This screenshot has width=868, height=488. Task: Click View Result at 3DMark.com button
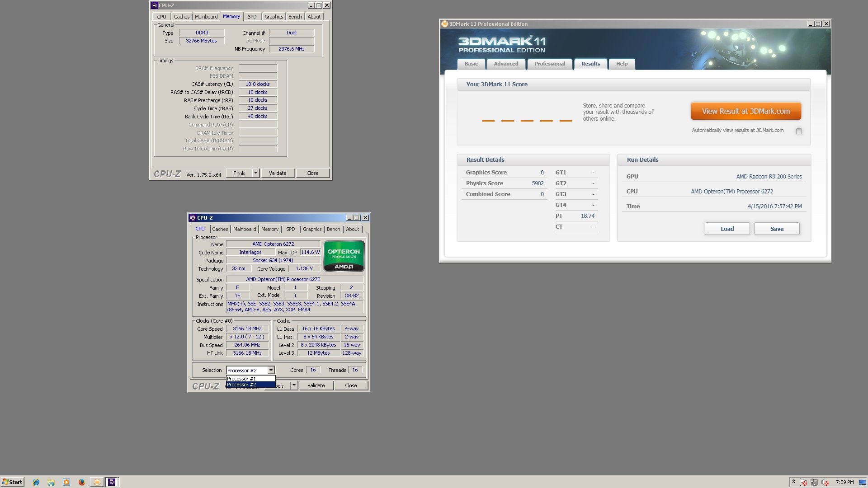coord(746,111)
